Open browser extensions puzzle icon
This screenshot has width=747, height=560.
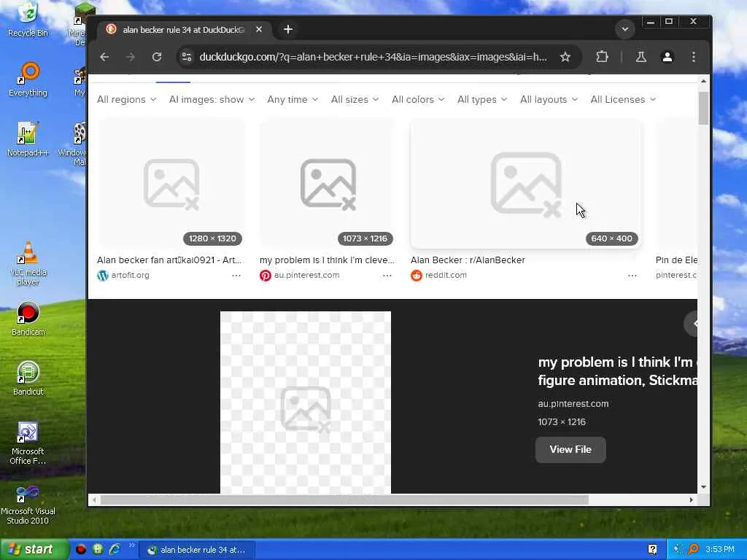point(602,57)
